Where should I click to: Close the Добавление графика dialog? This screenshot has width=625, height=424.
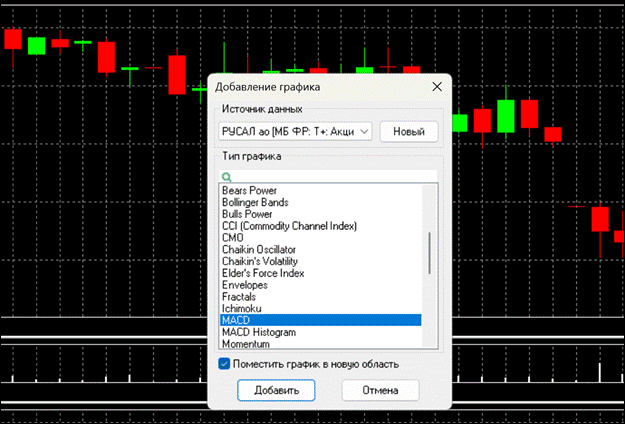point(436,87)
